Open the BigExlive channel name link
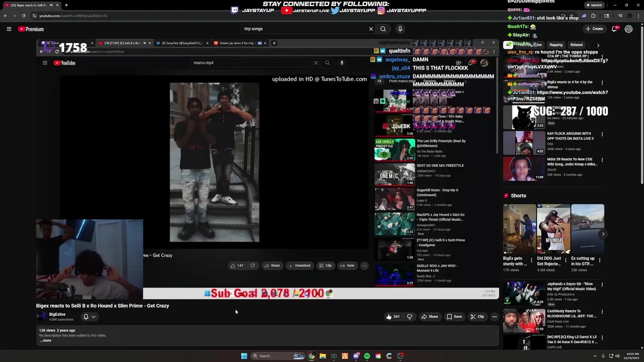This screenshot has height=362, width=644. coord(57,315)
